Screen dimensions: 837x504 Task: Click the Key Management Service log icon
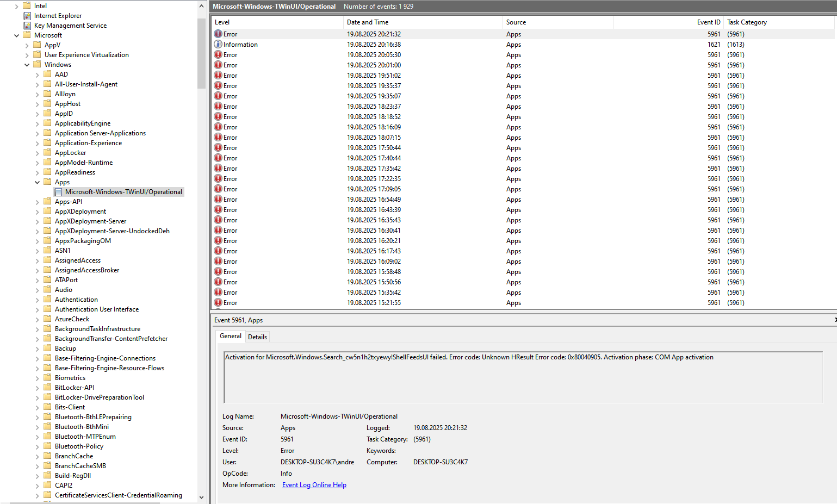point(27,26)
